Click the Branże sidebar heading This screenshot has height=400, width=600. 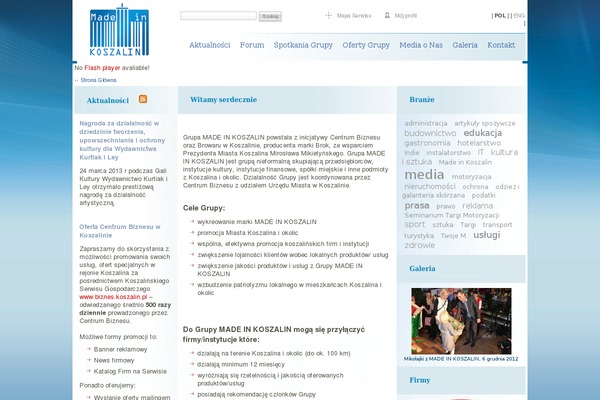pos(422,100)
